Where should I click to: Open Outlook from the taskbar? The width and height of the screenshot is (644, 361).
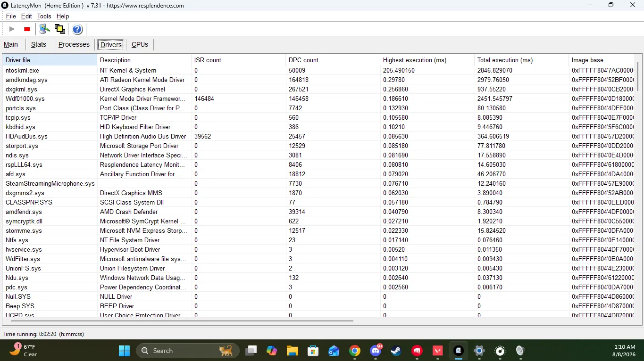[x=334, y=351]
